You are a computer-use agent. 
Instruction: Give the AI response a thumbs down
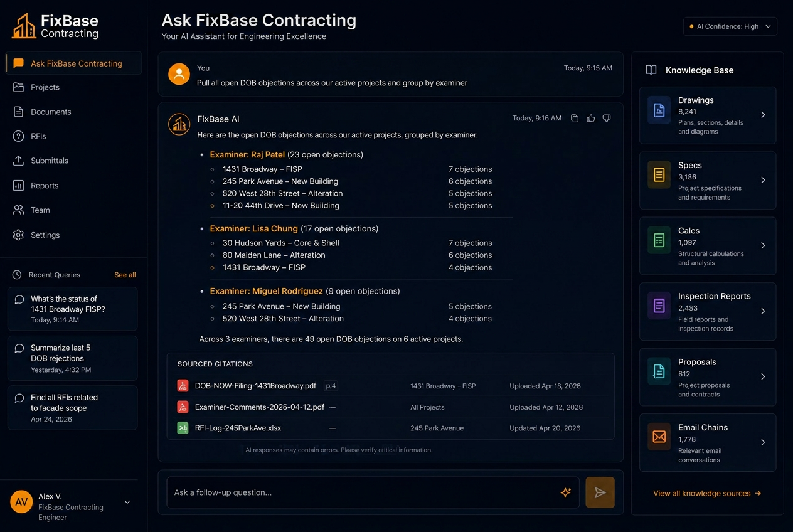pos(607,119)
